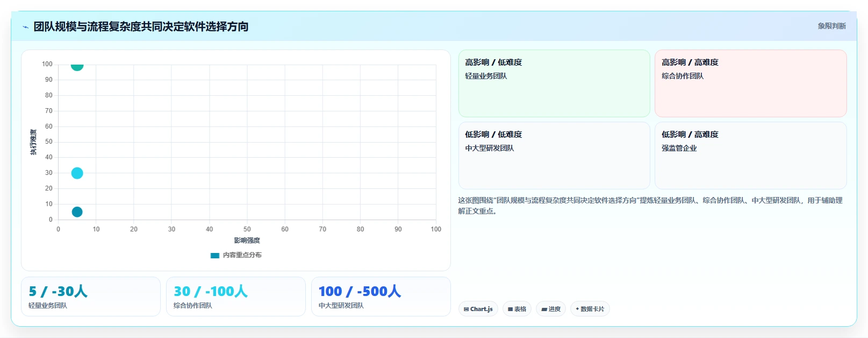This screenshot has height=338, width=868.
Task: Click the lightning icon beside the title
Action: point(25,27)
